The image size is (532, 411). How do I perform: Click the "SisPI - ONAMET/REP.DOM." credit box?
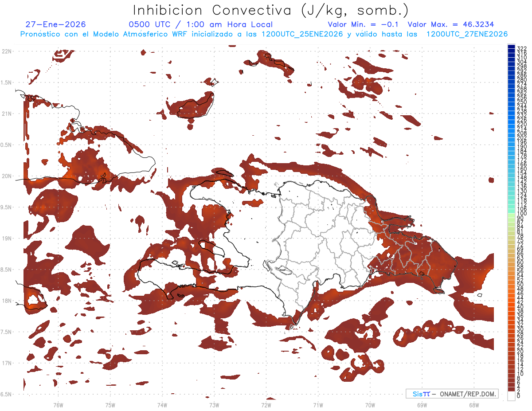coord(452,394)
